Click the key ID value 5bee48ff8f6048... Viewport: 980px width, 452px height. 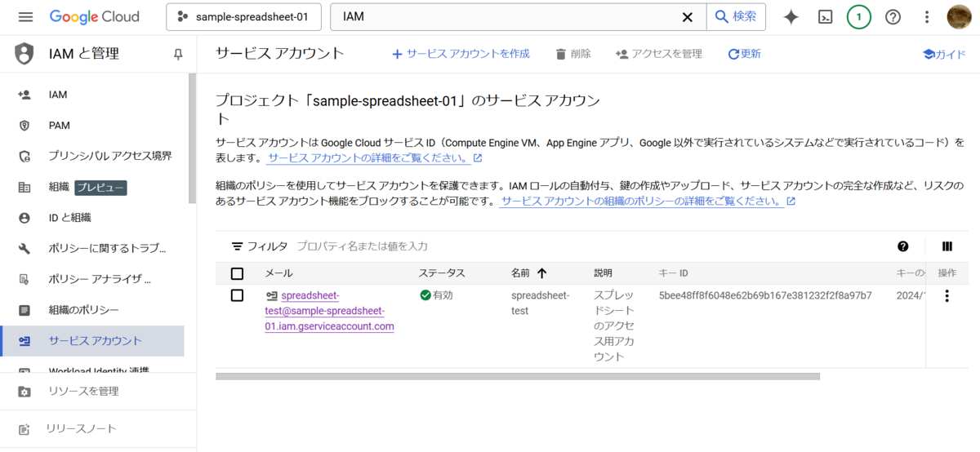pos(765,295)
